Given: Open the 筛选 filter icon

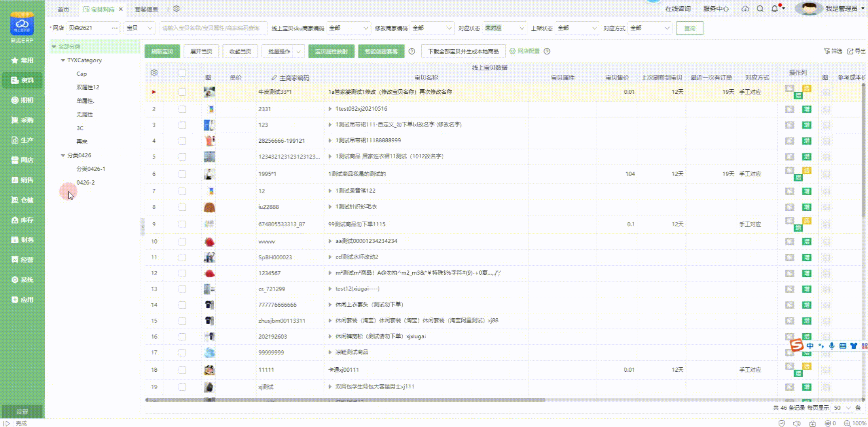Looking at the screenshot, I should point(827,51).
